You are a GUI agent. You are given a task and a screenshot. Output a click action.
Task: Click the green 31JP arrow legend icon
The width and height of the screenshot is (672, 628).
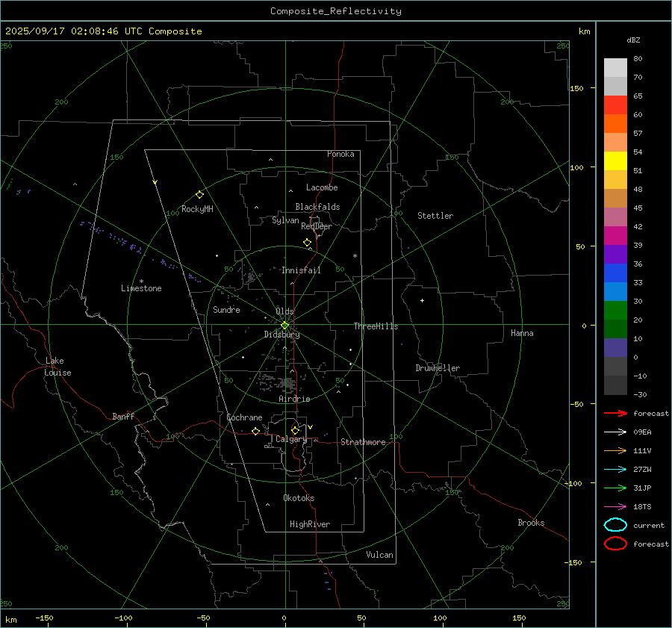click(x=615, y=488)
